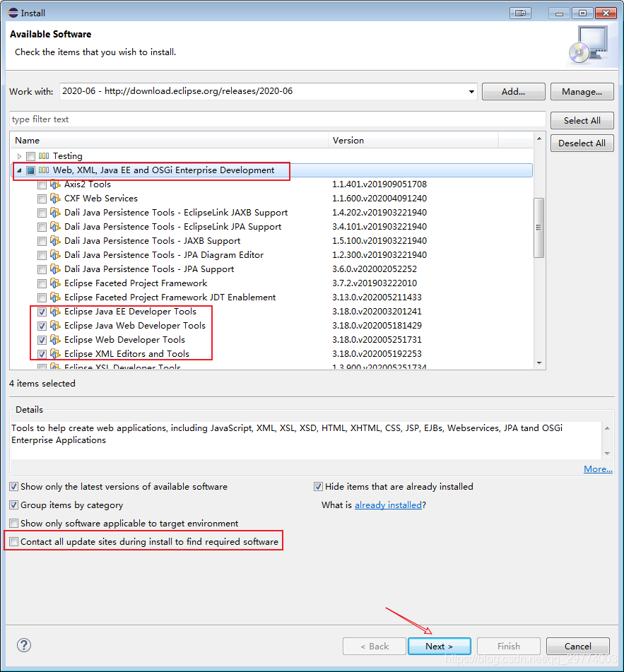The width and height of the screenshot is (624, 672).
Task: Click the Deselect All button
Action: (x=582, y=143)
